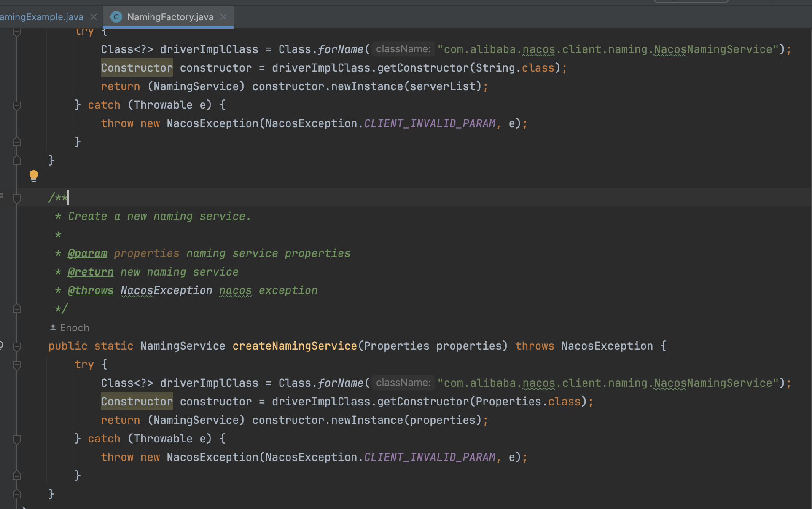The height and width of the screenshot is (509, 812).
Task: Click upper className: parameter hint
Action: point(403,49)
